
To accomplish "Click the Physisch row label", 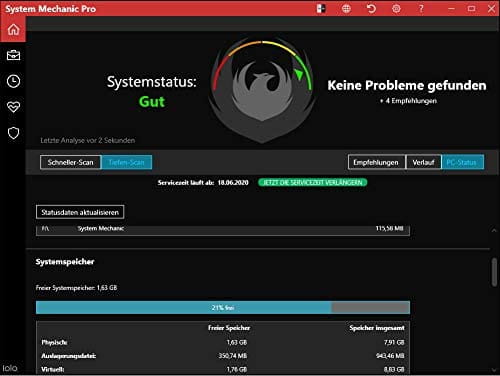I will click(x=54, y=342).
